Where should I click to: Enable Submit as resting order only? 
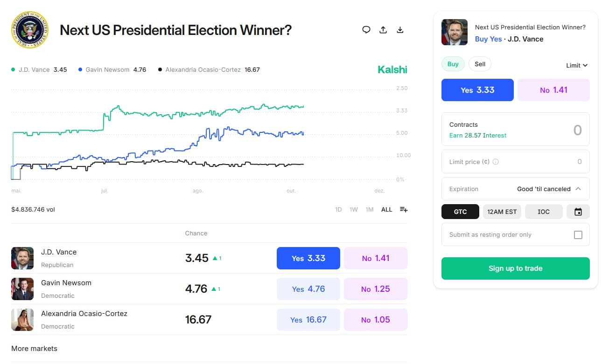pos(578,234)
